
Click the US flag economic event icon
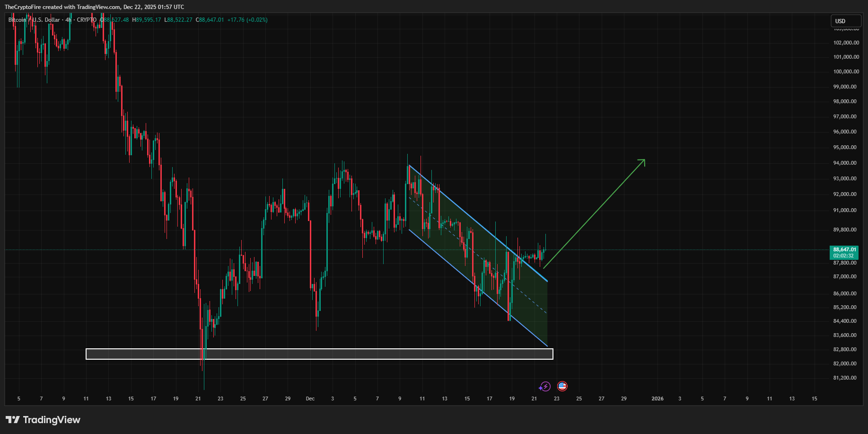point(562,386)
